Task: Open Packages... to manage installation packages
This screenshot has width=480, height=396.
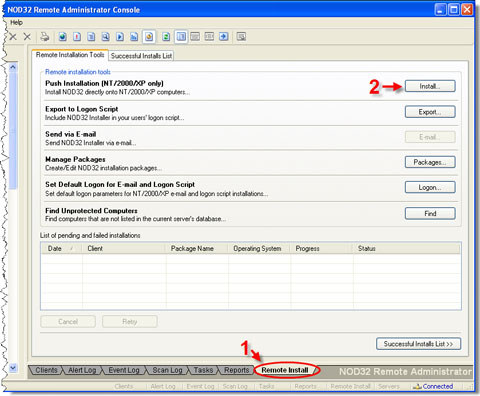Action: coord(430,162)
